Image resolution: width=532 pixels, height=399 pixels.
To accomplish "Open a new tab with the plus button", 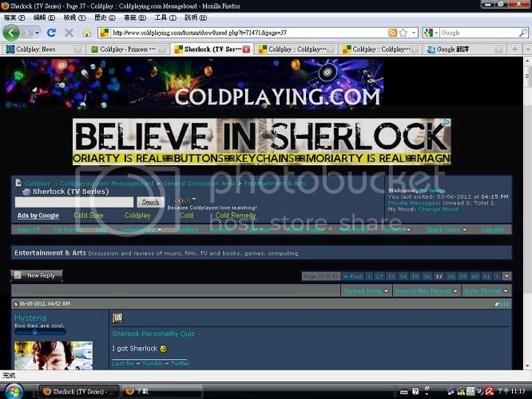I will click(514, 49).
